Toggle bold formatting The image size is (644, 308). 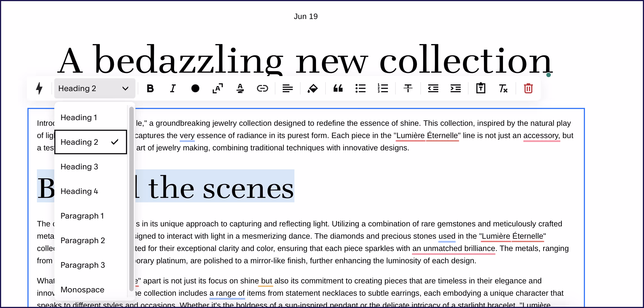pyautogui.click(x=150, y=89)
